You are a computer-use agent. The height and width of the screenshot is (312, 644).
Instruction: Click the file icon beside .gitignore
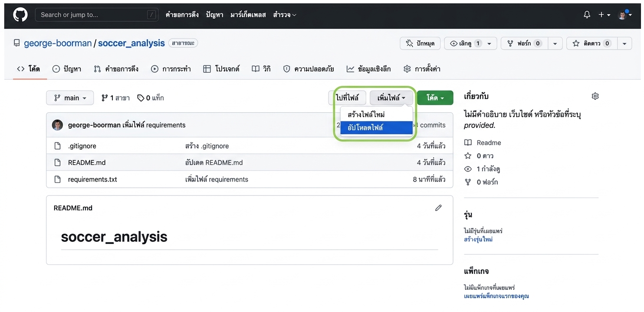tap(57, 146)
